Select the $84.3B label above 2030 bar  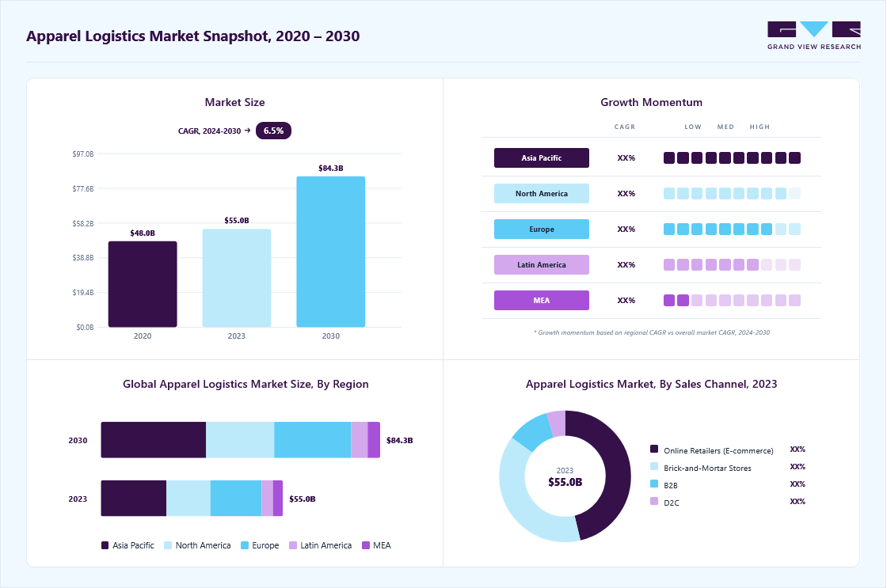click(x=331, y=168)
